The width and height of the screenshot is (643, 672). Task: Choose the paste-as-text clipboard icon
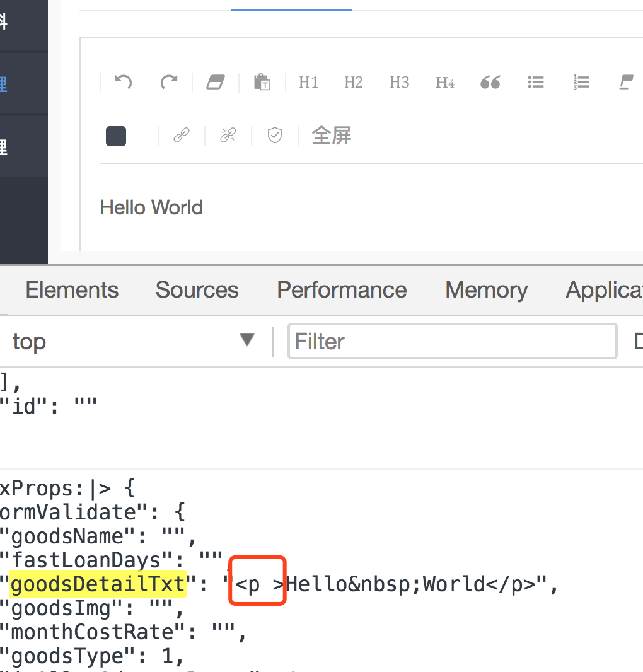262,82
